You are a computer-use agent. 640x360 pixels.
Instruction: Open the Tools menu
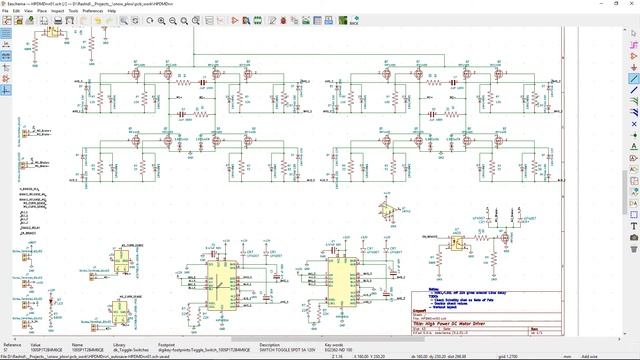(73, 11)
